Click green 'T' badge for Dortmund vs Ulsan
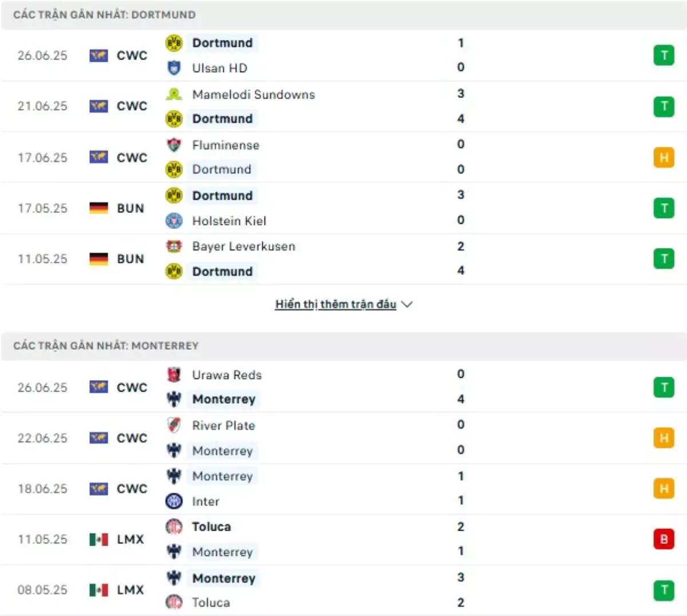Viewport: 687px width, 616px height. 664,56
